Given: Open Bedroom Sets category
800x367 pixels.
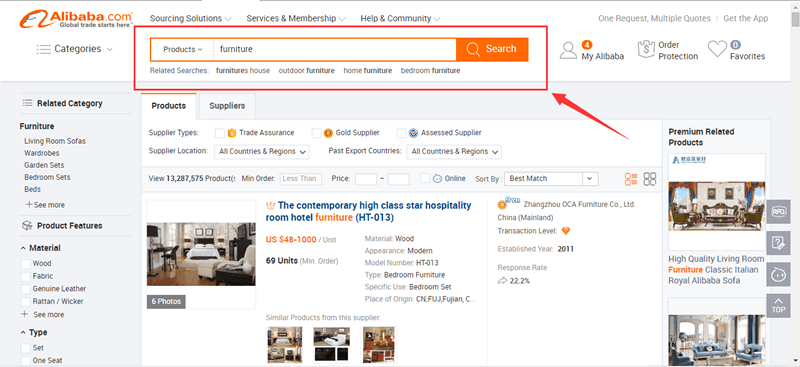Looking at the screenshot, I should pyautogui.click(x=47, y=177).
